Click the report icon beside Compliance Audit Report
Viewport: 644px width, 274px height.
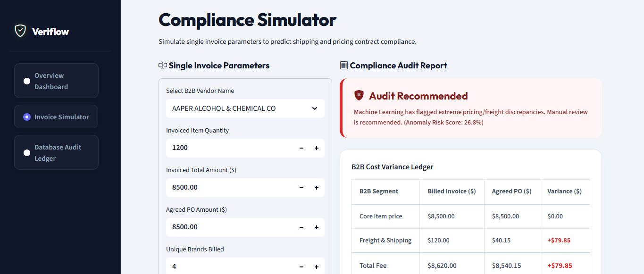(343, 66)
